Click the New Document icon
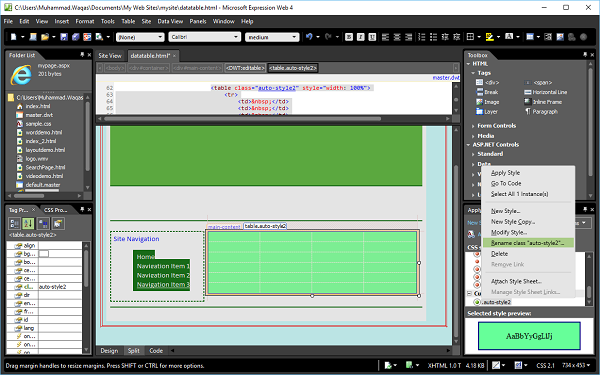Image resolution: width=600 pixels, height=375 pixels. 13,37
